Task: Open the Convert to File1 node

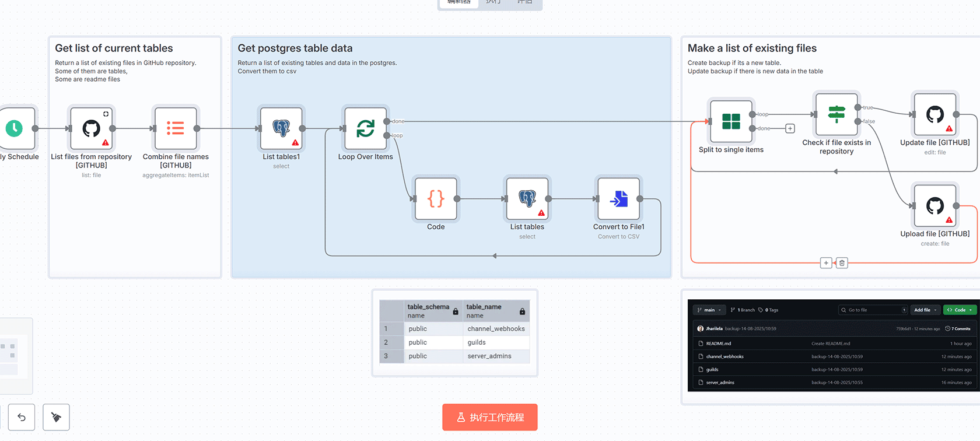Action: (618, 199)
